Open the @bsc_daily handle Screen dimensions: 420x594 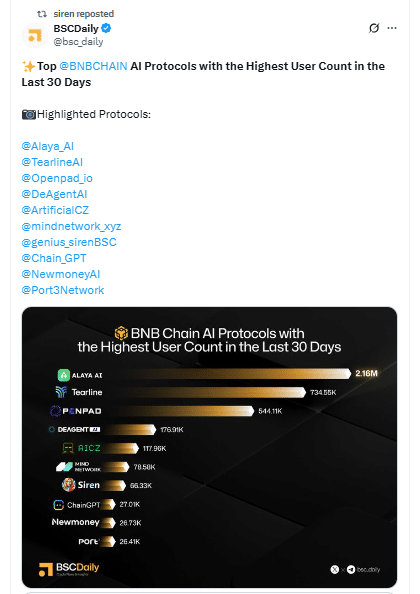tap(78, 41)
